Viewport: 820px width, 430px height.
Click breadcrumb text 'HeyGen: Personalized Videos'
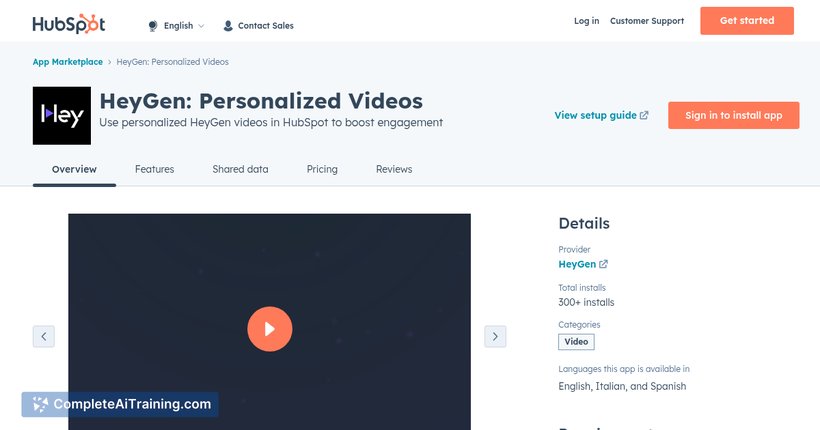pyautogui.click(x=173, y=62)
